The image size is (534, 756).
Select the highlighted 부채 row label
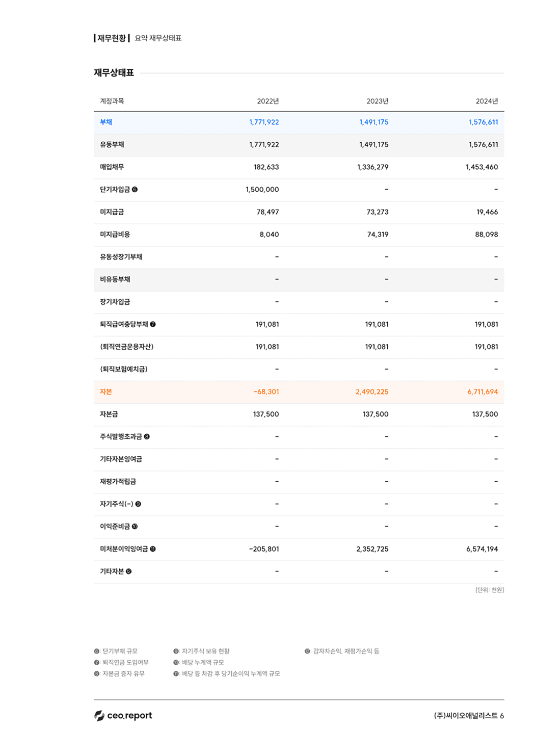(105, 122)
